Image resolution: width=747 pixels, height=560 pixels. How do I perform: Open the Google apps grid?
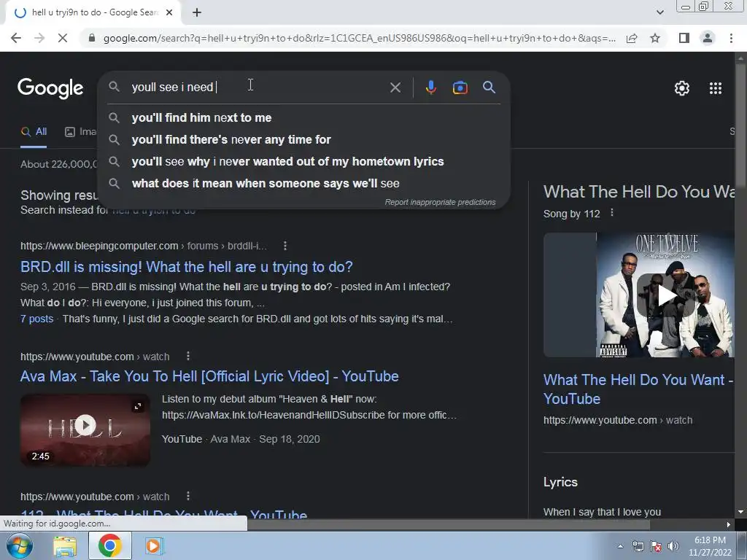tap(715, 88)
